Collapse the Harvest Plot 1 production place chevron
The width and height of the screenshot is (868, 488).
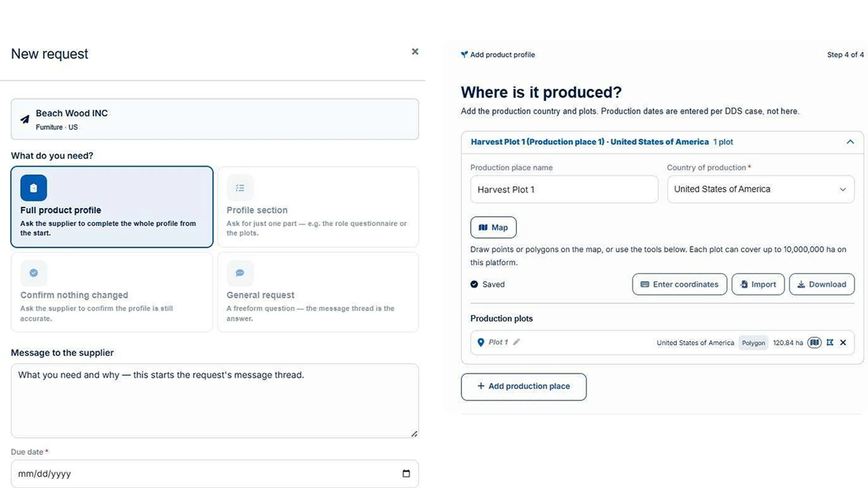tap(850, 142)
